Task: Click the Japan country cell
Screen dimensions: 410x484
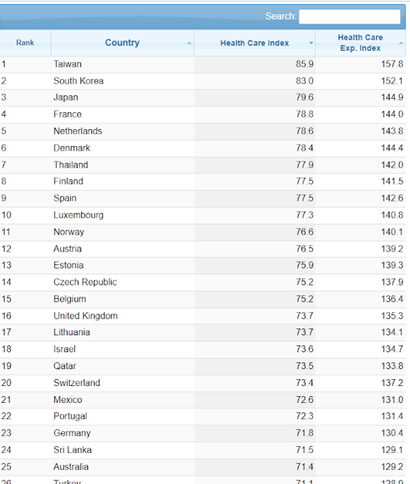Action: [122, 97]
